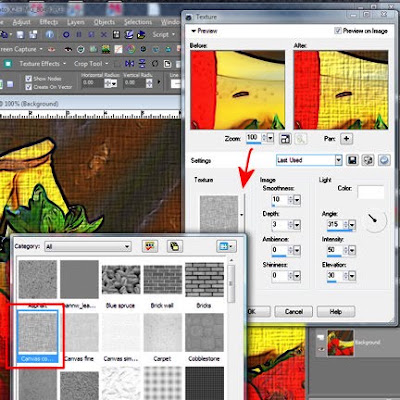Click the slider bar under Intensity value
Screen dimensions: 400x400
335,257
